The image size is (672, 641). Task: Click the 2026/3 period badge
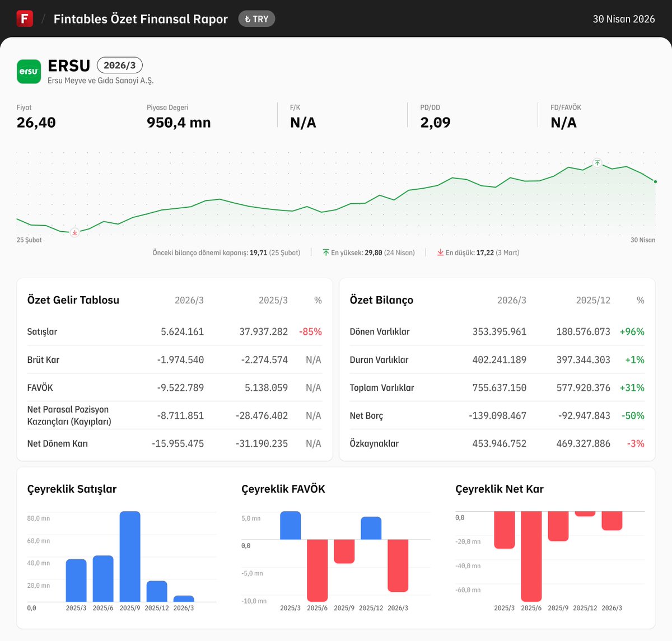120,65
